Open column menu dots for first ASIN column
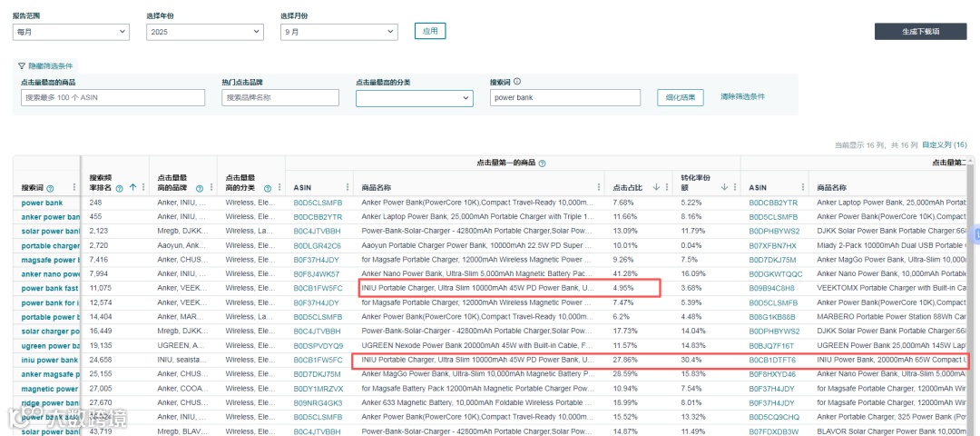Viewport: 980px width, 436px height. (347, 187)
